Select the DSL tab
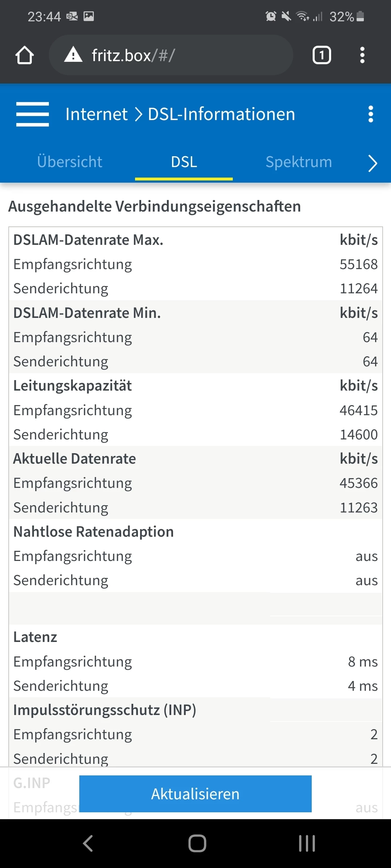Viewport: 391px width, 868px height. click(x=184, y=162)
